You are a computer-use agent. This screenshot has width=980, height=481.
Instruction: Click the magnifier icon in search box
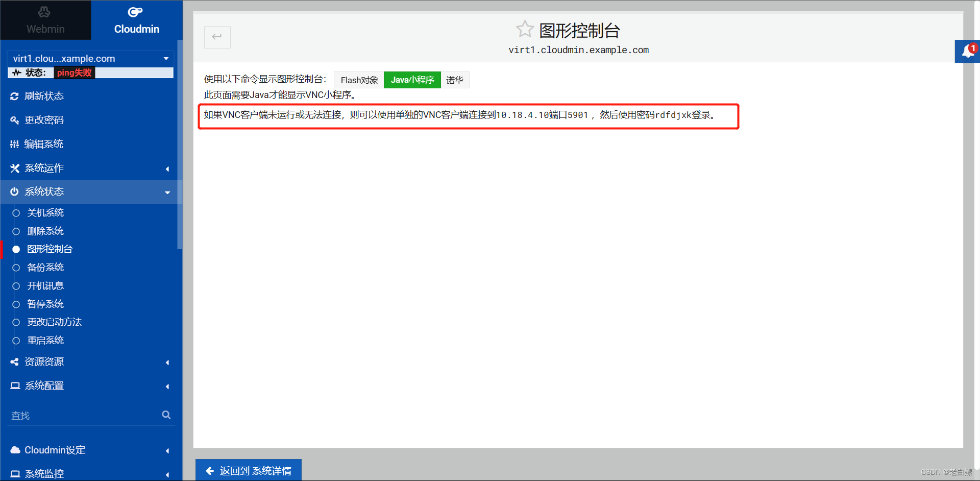coord(166,415)
